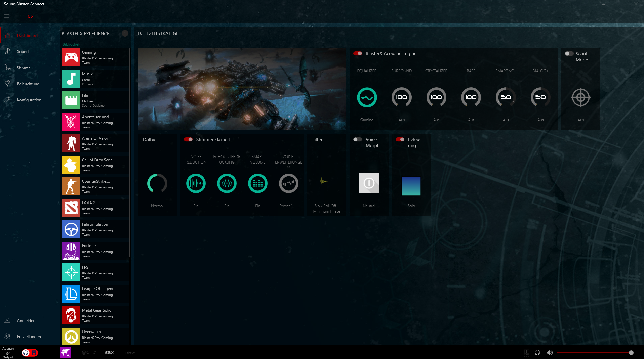Click the Dialog+ dial

(x=540, y=97)
